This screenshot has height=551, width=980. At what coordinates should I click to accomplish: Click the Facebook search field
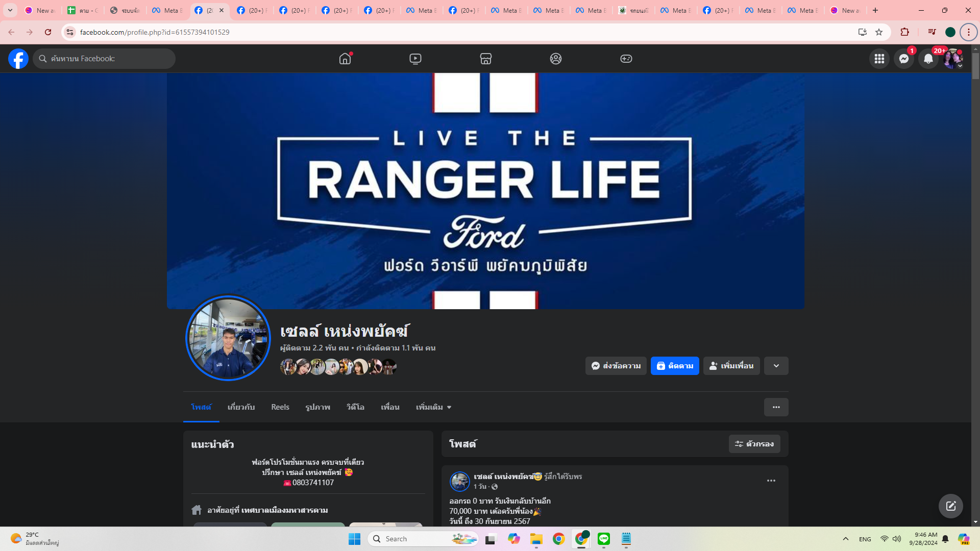pyautogui.click(x=105, y=59)
